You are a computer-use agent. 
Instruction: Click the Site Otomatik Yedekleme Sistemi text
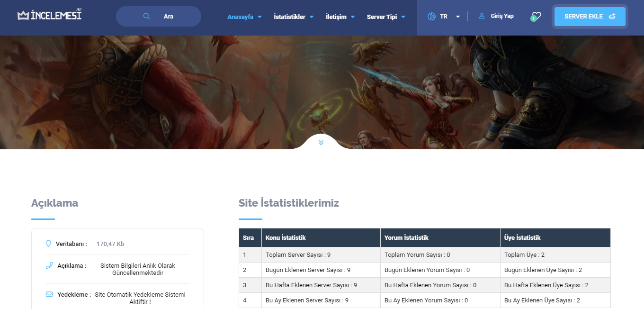tap(140, 298)
